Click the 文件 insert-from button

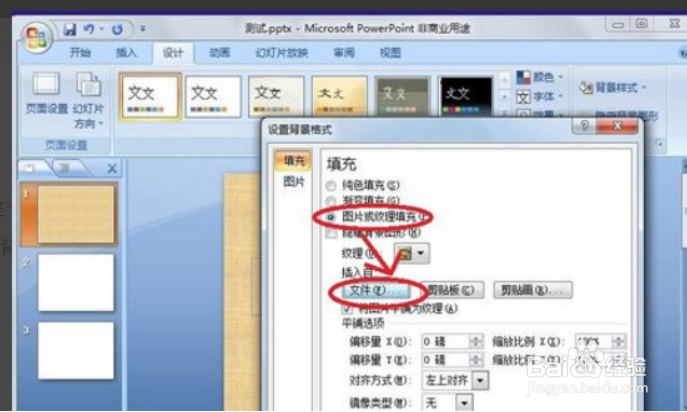(x=375, y=290)
